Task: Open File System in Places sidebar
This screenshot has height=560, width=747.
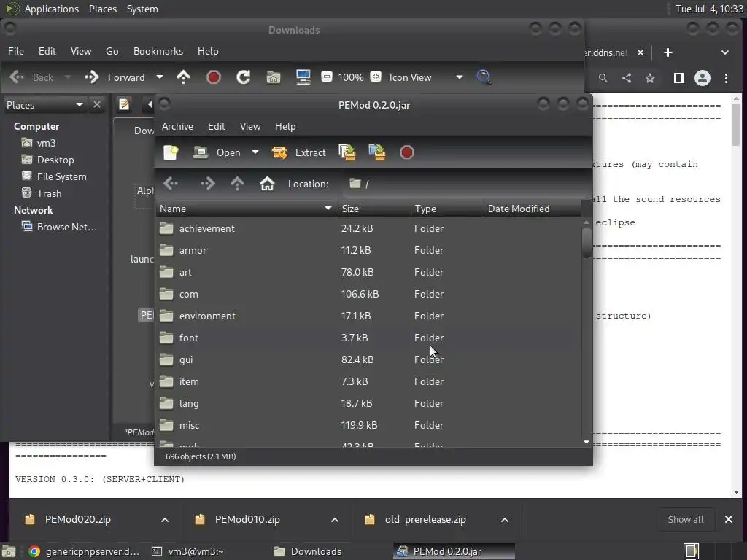Action: tap(54, 176)
